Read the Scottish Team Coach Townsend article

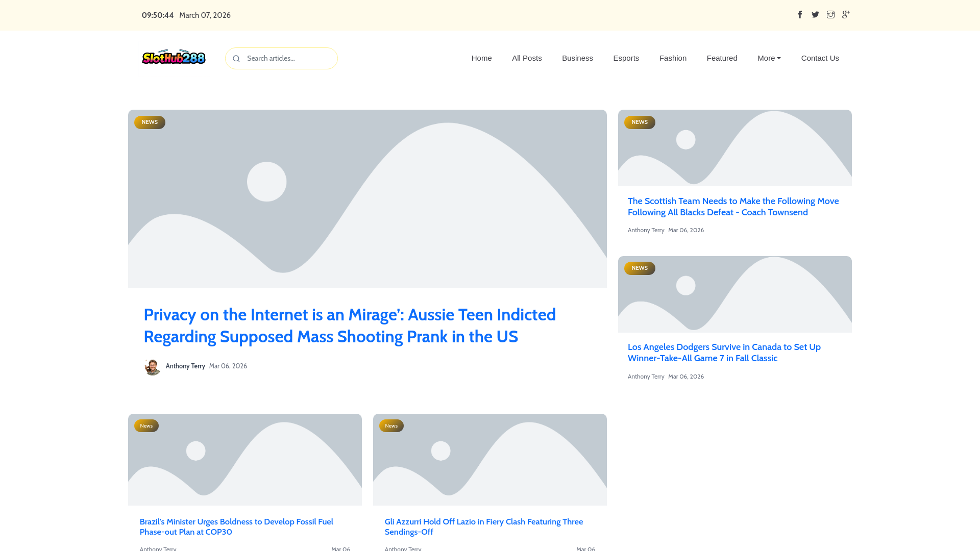(733, 207)
